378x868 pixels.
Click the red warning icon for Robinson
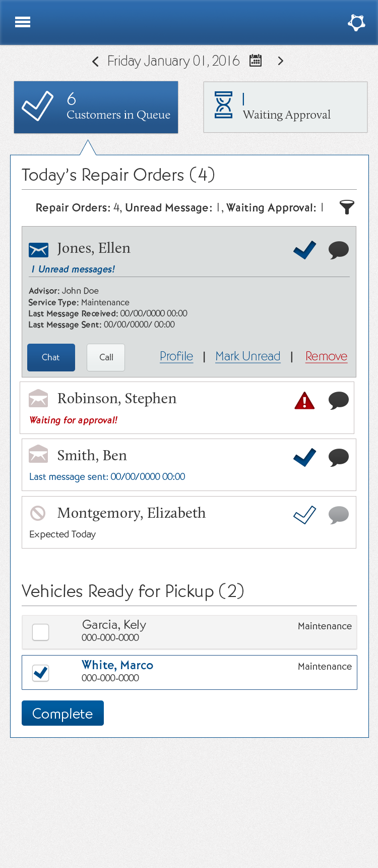click(304, 401)
